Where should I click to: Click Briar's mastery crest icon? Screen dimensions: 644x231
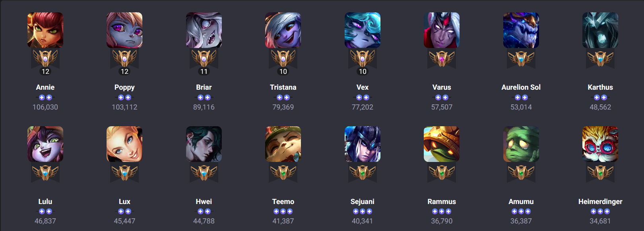pyautogui.click(x=204, y=59)
